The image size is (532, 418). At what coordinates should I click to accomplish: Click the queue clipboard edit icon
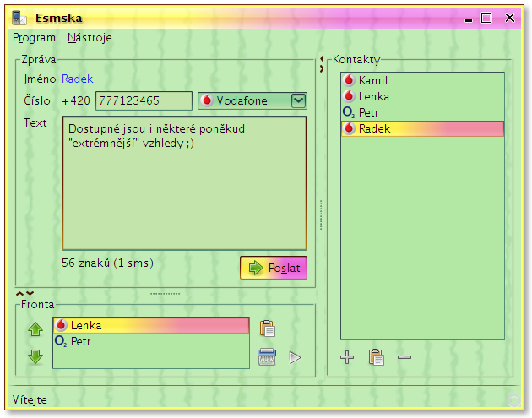click(268, 328)
